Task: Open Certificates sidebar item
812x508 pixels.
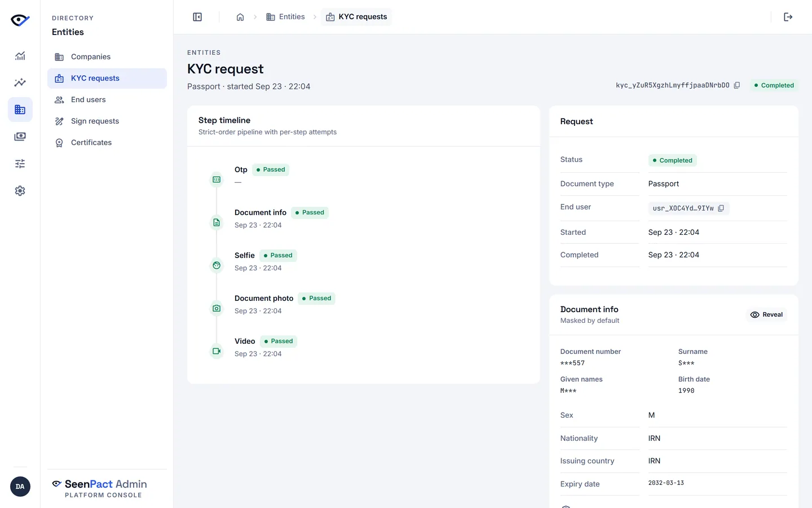Action: point(107,143)
